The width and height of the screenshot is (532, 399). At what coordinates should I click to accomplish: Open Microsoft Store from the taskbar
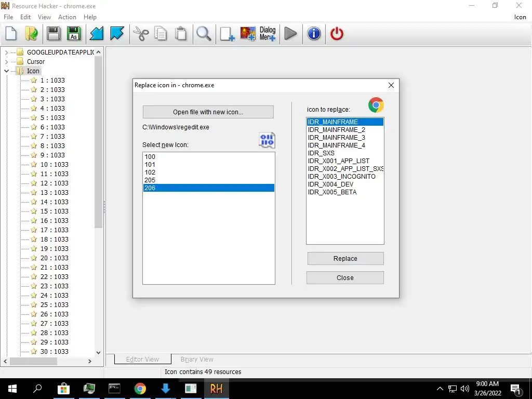63,389
